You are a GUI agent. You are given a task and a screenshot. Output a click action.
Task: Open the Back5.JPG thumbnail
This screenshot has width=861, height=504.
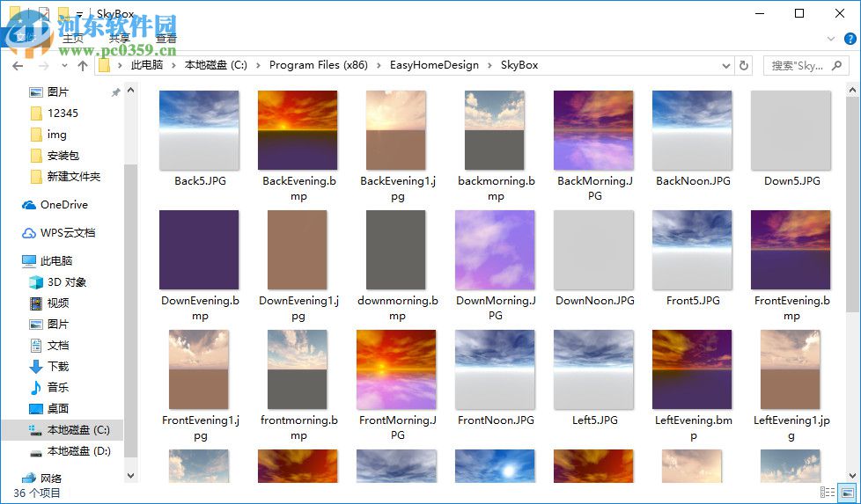coord(199,130)
